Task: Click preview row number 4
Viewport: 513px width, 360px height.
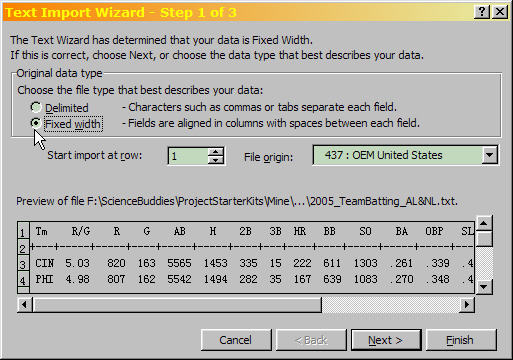Action: click(23, 280)
